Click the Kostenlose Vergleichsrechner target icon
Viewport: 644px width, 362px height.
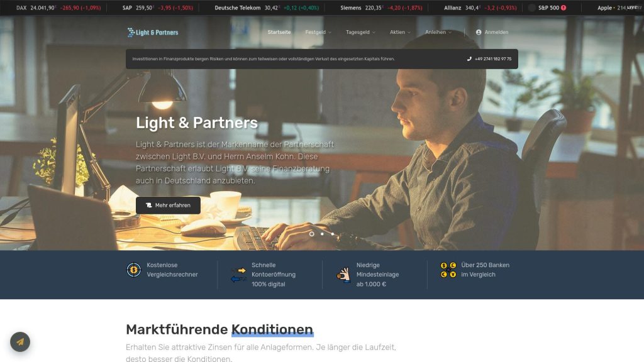coord(133,270)
